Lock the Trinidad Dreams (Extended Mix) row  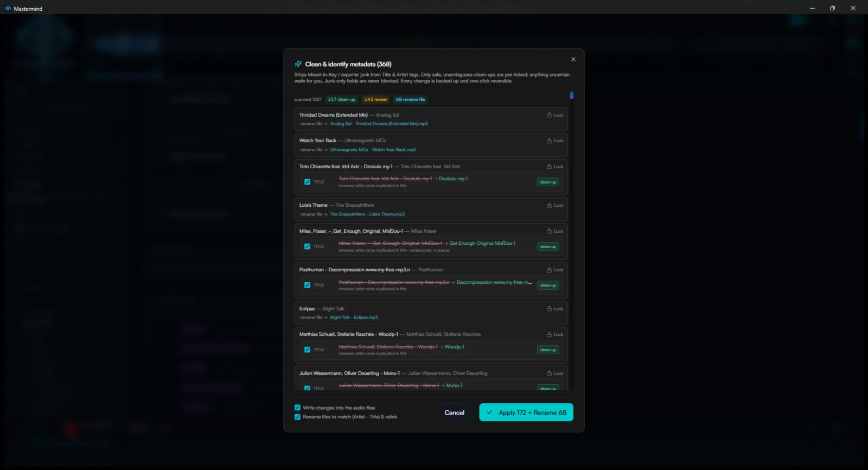tap(555, 115)
